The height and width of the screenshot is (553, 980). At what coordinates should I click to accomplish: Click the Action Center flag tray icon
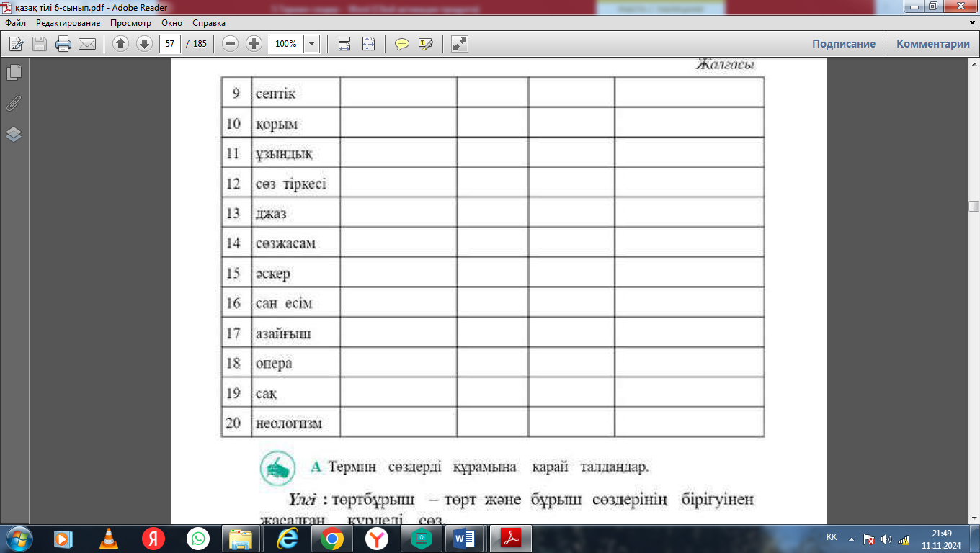[x=869, y=539]
